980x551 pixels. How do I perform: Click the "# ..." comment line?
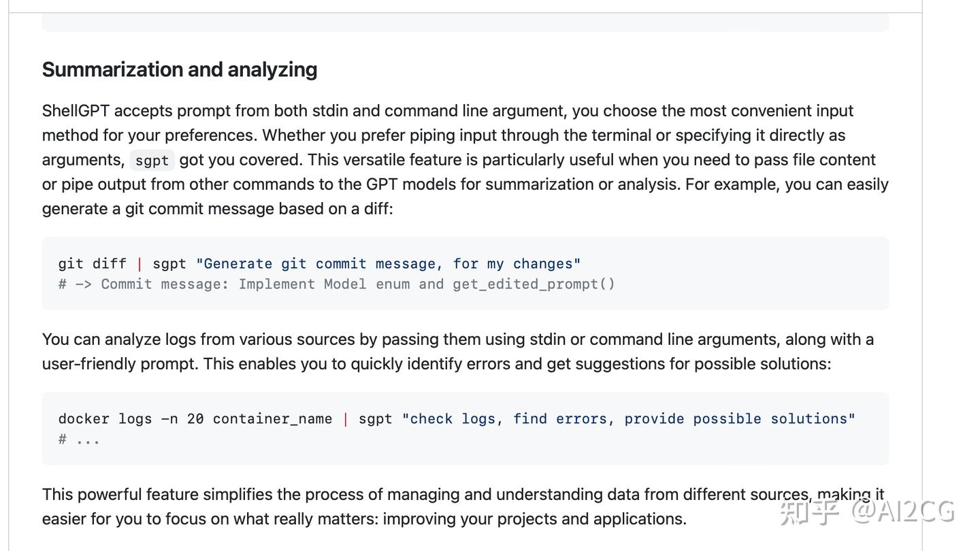(x=79, y=439)
